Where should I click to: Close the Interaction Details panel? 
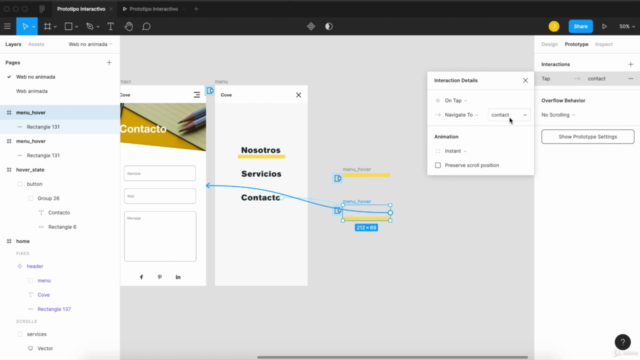525,80
